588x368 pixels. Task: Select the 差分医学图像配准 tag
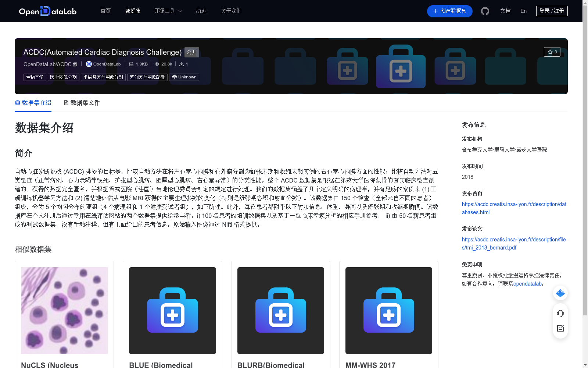tap(147, 77)
